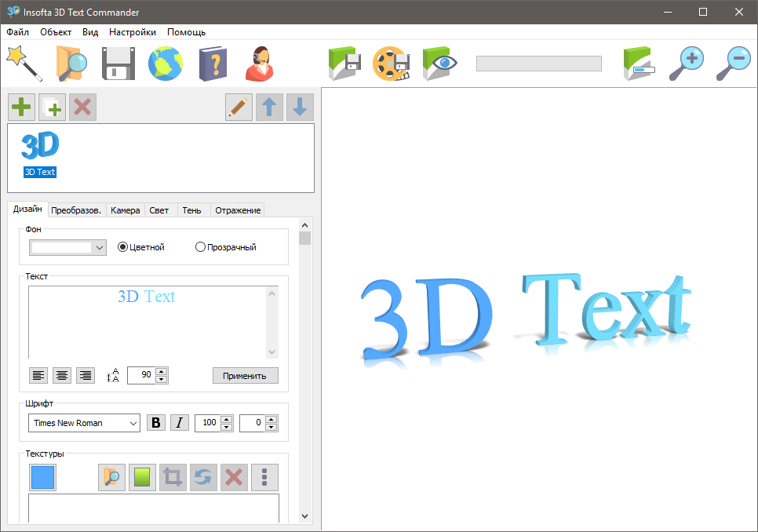
Task: Move object up with arrow icon
Action: (x=269, y=107)
